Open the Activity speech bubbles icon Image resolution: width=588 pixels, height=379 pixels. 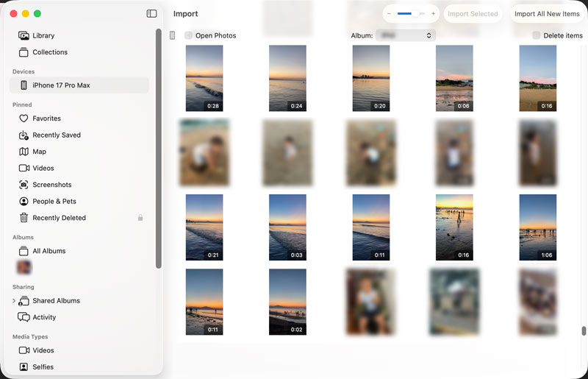coord(24,317)
